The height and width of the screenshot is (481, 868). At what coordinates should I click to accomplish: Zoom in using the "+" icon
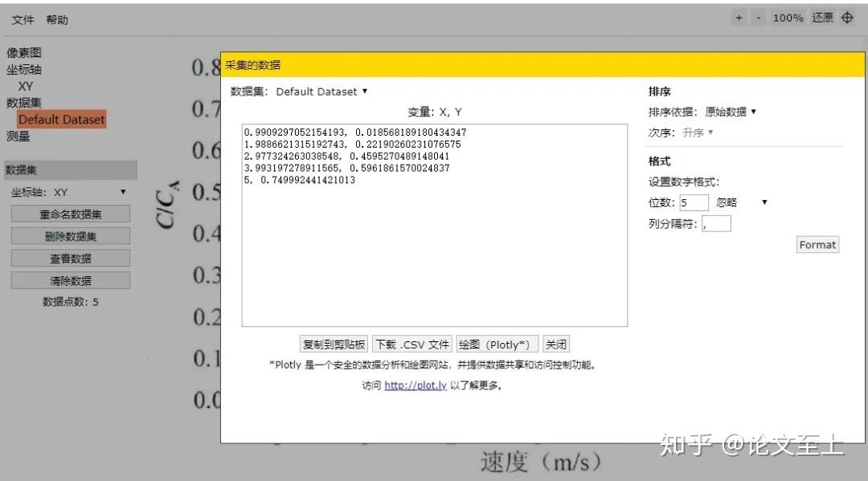coord(739,17)
